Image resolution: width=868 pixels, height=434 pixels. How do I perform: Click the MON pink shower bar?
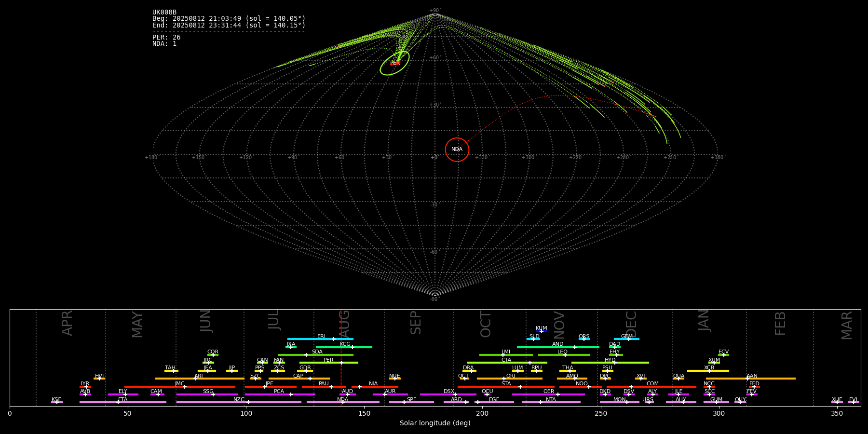(620, 402)
